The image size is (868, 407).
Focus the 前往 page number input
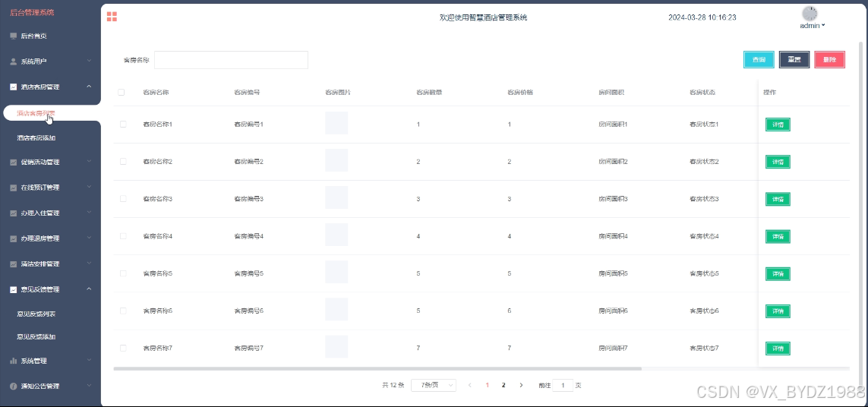point(563,385)
